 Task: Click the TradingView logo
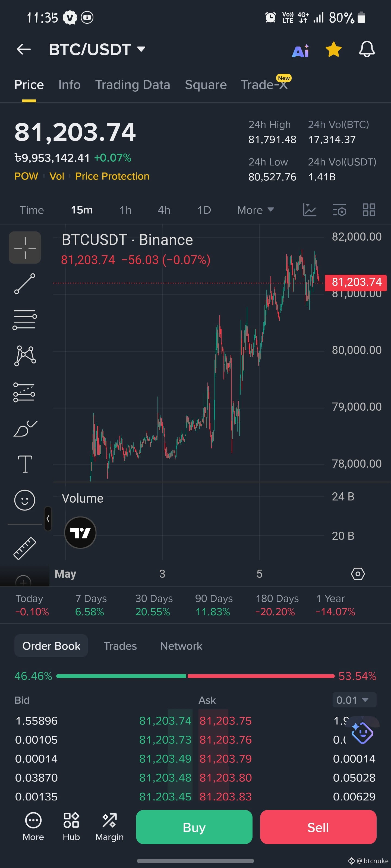tap(80, 533)
